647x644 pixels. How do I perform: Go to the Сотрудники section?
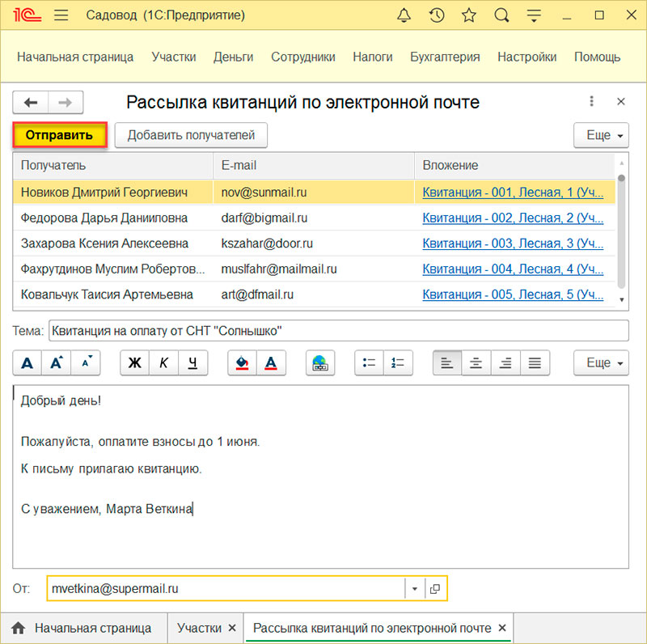(302, 57)
